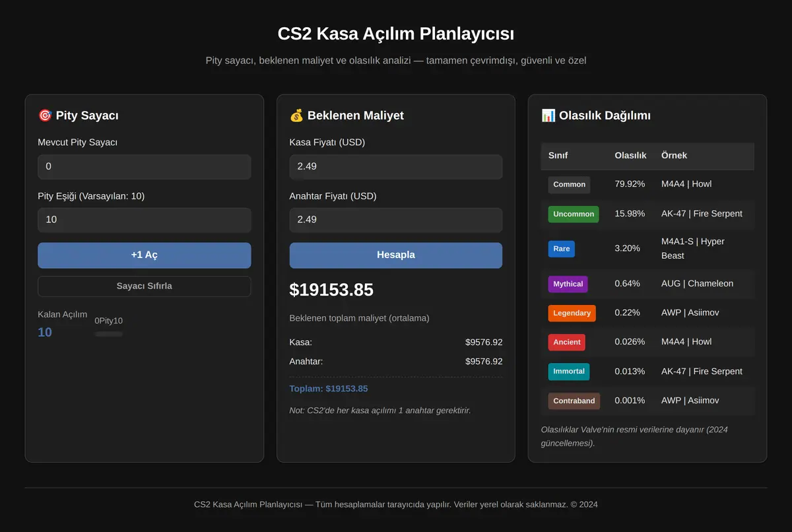Click the Uncommon rarity badge
This screenshot has width=792, height=532.
574,214
